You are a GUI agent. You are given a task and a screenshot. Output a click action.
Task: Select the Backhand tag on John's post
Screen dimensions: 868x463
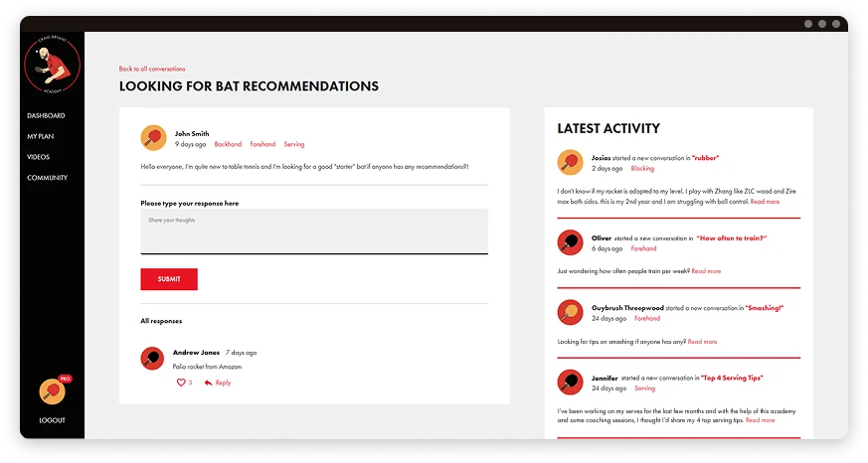[x=228, y=145]
